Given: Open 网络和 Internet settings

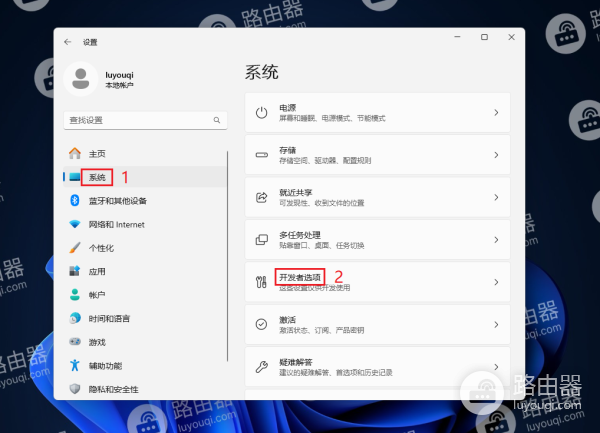Looking at the screenshot, I should coord(145,224).
